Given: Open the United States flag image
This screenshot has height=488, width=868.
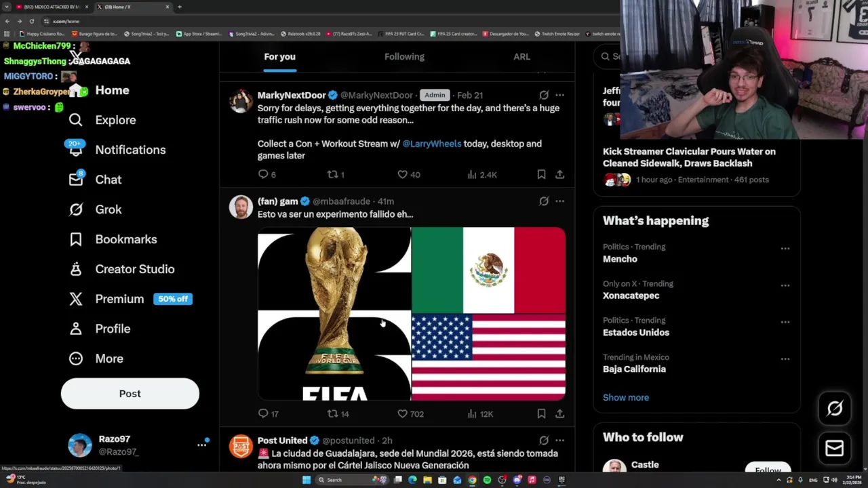Looking at the screenshot, I should pos(488,357).
